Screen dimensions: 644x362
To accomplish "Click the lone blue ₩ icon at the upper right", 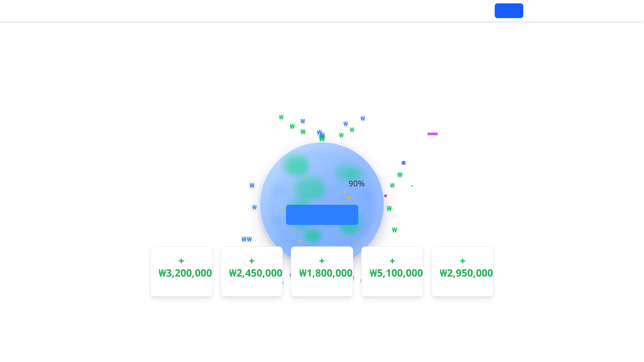I will [x=362, y=118].
